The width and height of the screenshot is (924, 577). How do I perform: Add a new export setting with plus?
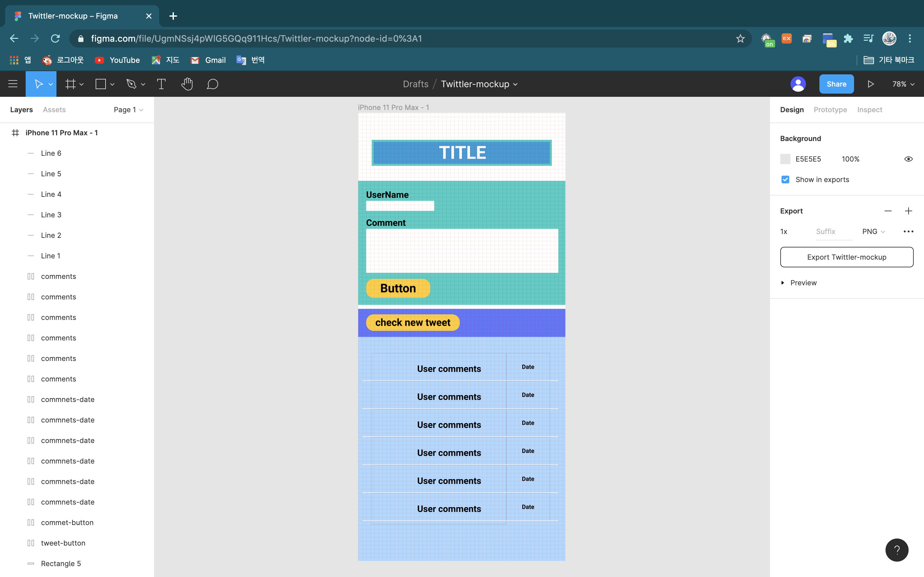point(908,211)
